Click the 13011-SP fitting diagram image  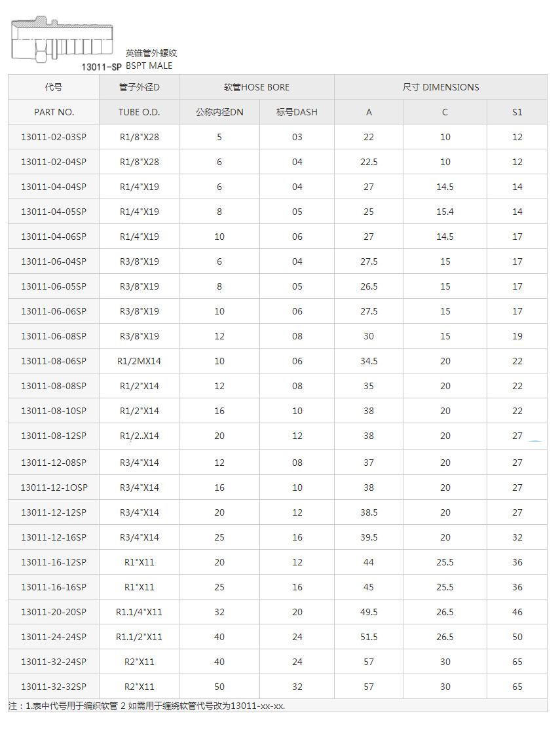(x=62, y=41)
